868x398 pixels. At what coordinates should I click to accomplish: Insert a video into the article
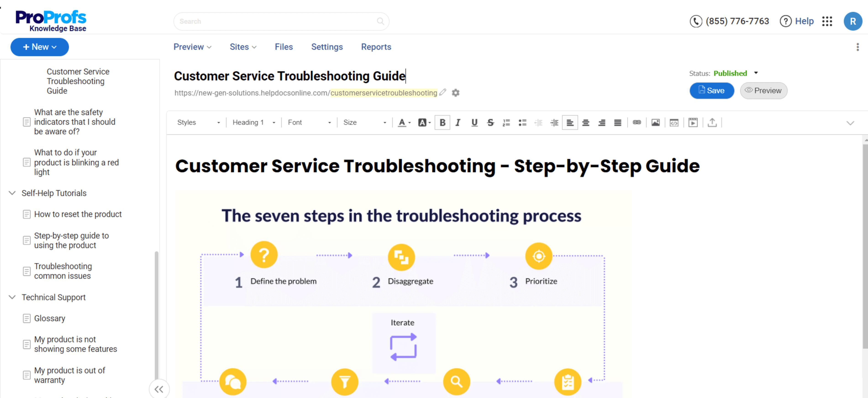click(x=693, y=122)
